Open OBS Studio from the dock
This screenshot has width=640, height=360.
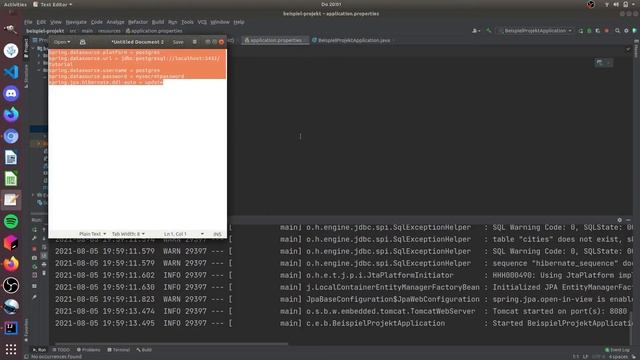pyautogui.click(x=11, y=285)
